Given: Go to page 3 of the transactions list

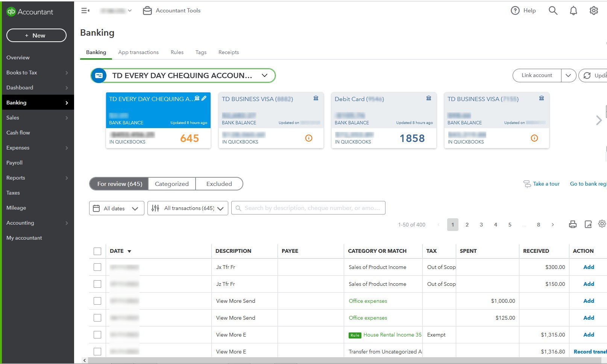Looking at the screenshot, I should [x=481, y=224].
